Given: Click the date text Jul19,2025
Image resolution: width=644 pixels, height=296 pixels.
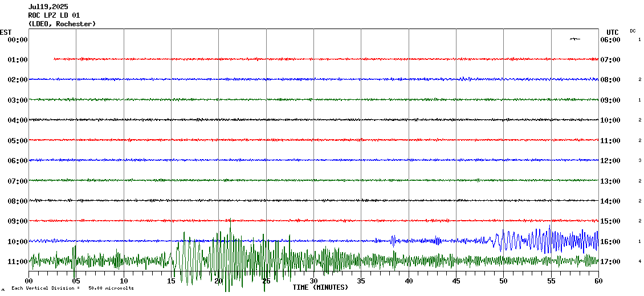Looking at the screenshot, I should [48, 7].
